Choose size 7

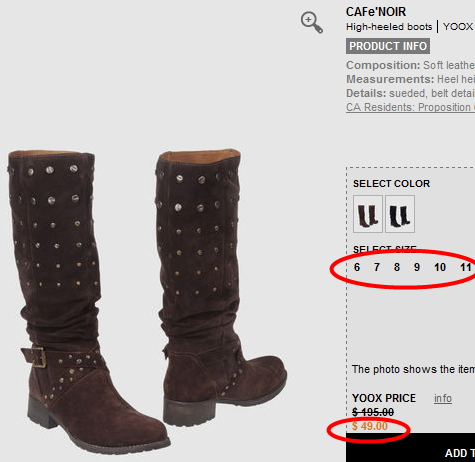377,267
